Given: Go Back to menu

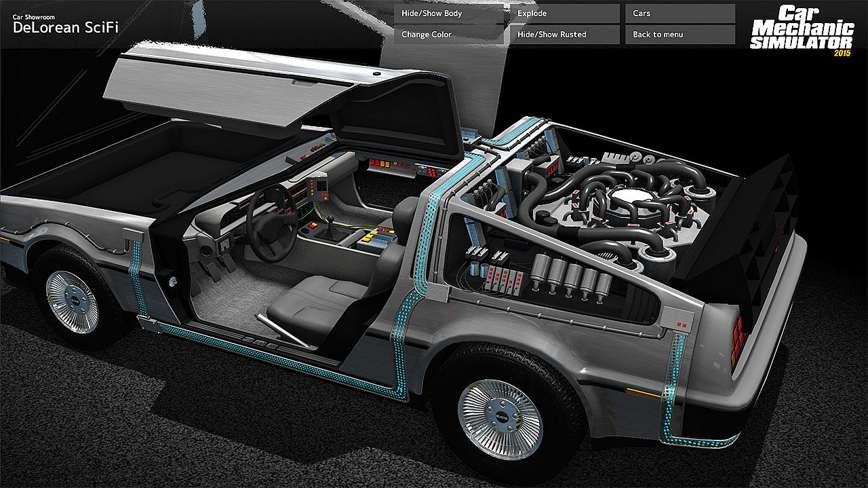Looking at the screenshot, I should pyautogui.click(x=680, y=35).
